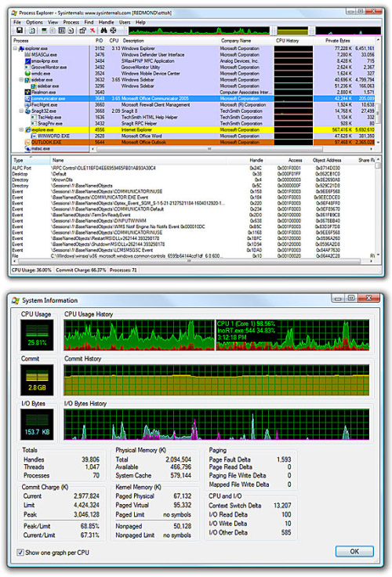Click the Realmon.exe process icon
Viewport: 392px width, 577px height.
coord(27,93)
